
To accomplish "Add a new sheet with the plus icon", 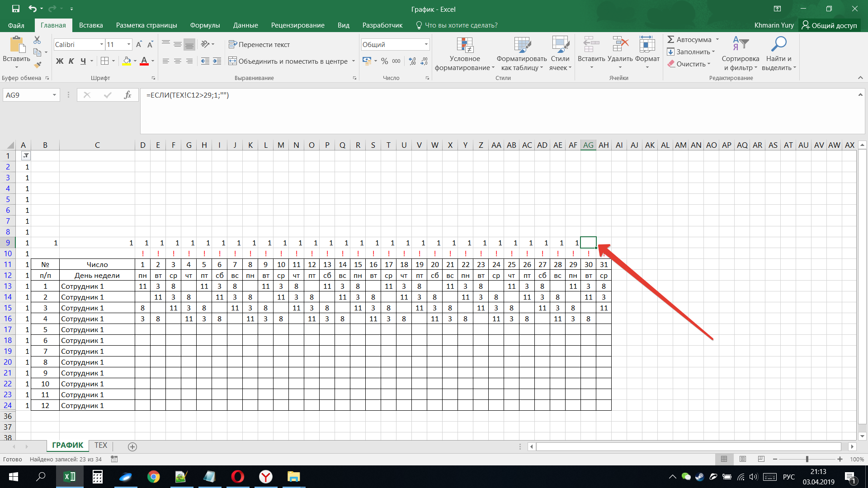I will pos(132,446).
